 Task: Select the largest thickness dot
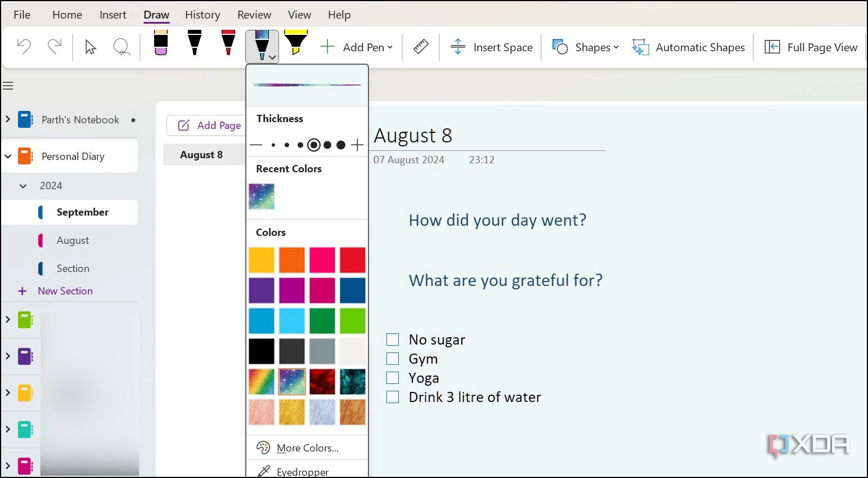(341, 145)
